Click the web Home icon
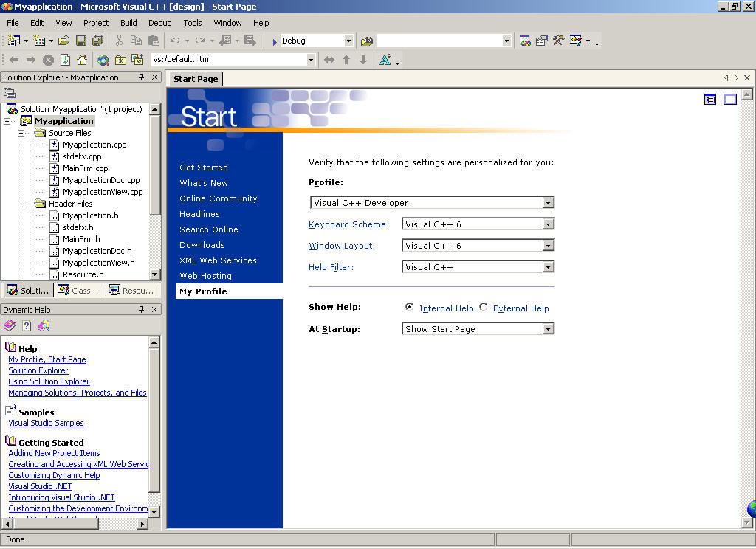756x549 pixels. pyautogui.click(x=82, y=60)
